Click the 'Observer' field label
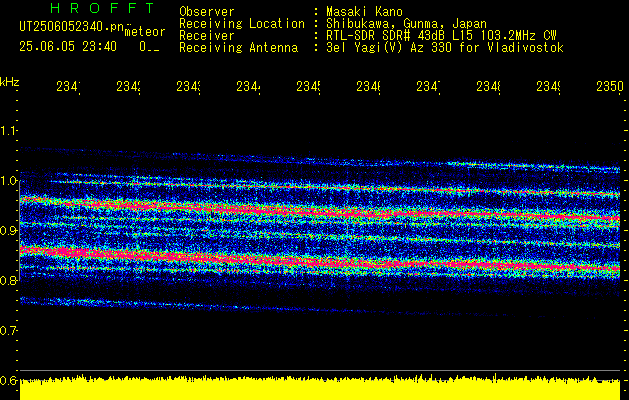The height and width of the screenshot is (400, 629). pyautogui.click(x=207, y=11)
